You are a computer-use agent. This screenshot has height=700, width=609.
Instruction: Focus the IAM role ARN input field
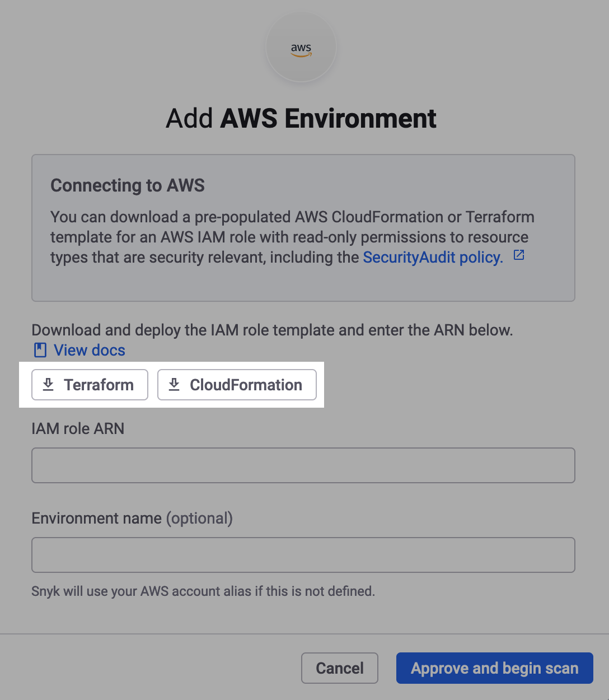click(303, 465)
